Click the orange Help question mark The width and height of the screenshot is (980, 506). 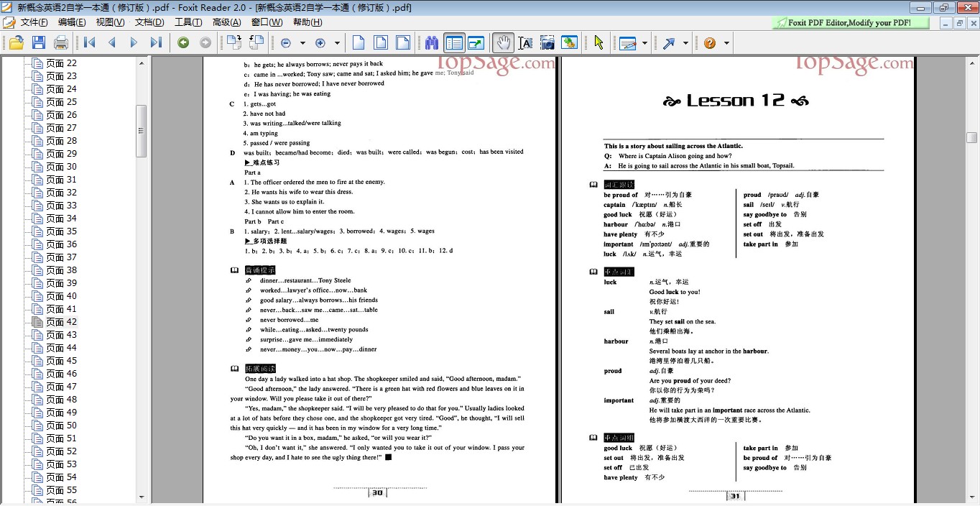tap(710, 43)
